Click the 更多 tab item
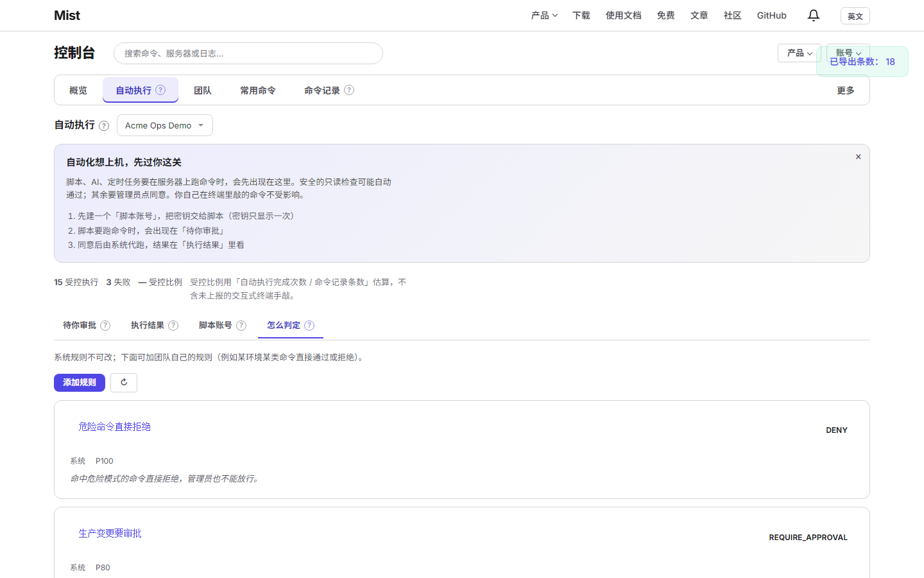The width and height of the screenshot is (924, 578). click(846, 91)
